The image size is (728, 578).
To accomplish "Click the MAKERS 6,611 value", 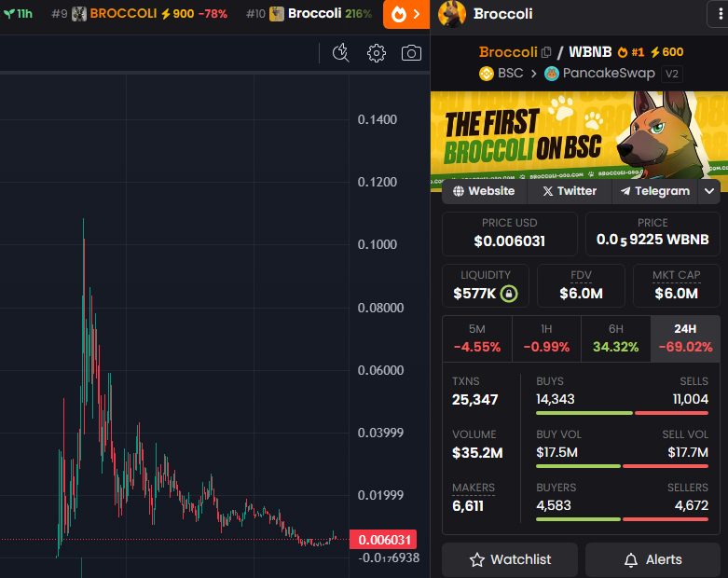I will 468,506.
